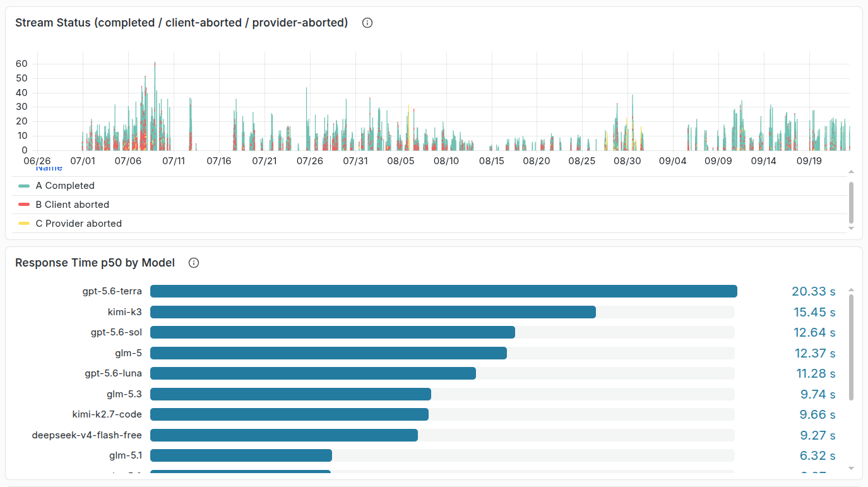This screenshot has height=487, width=868.
Task: Click the 9.27 s value
Action: 818,435
